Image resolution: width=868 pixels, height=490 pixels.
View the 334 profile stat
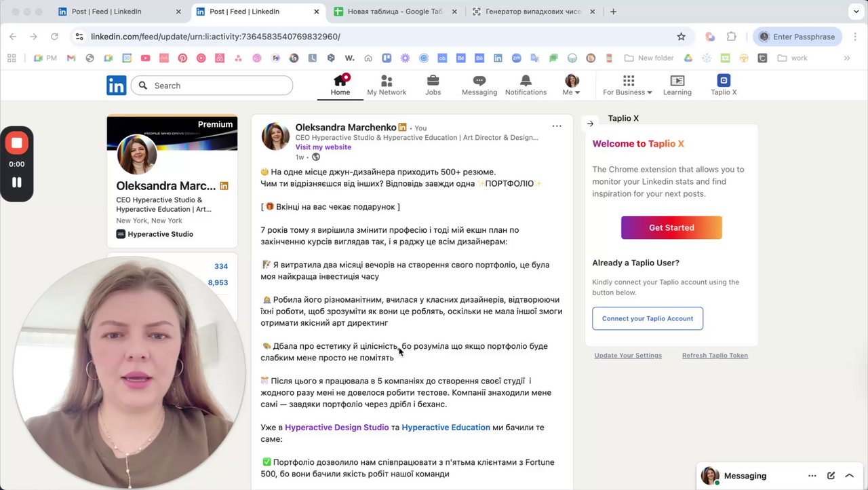tap(221, 266)
